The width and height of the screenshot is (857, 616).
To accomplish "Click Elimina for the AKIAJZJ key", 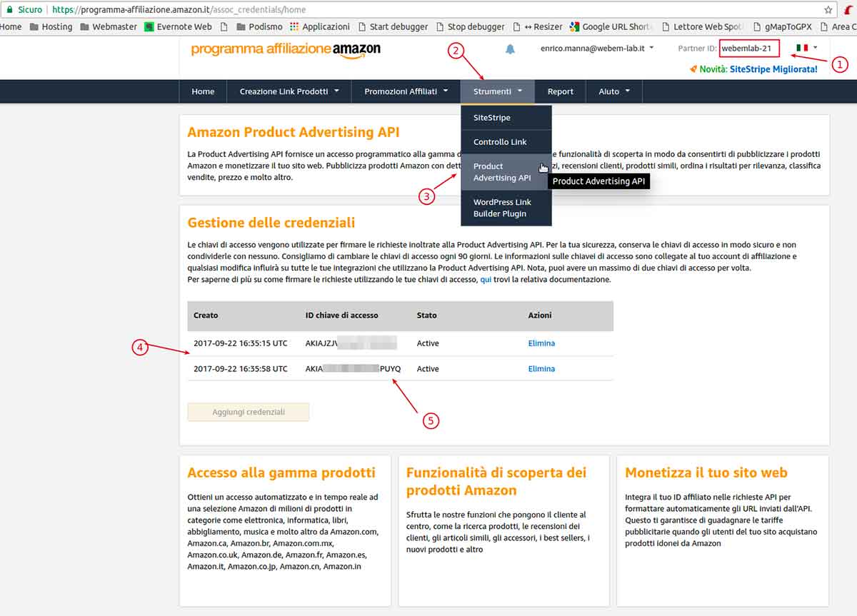I will 541,343.
